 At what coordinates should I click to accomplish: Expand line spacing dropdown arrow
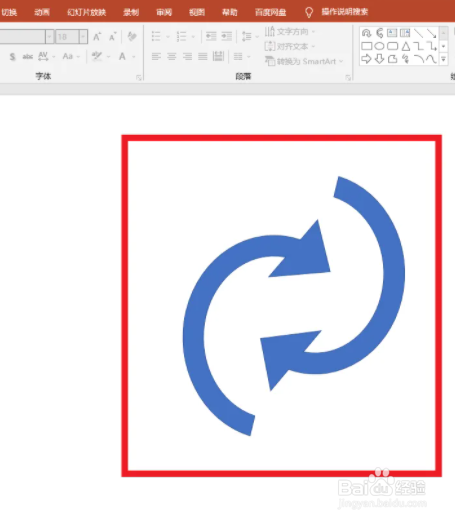coord(257,36)
